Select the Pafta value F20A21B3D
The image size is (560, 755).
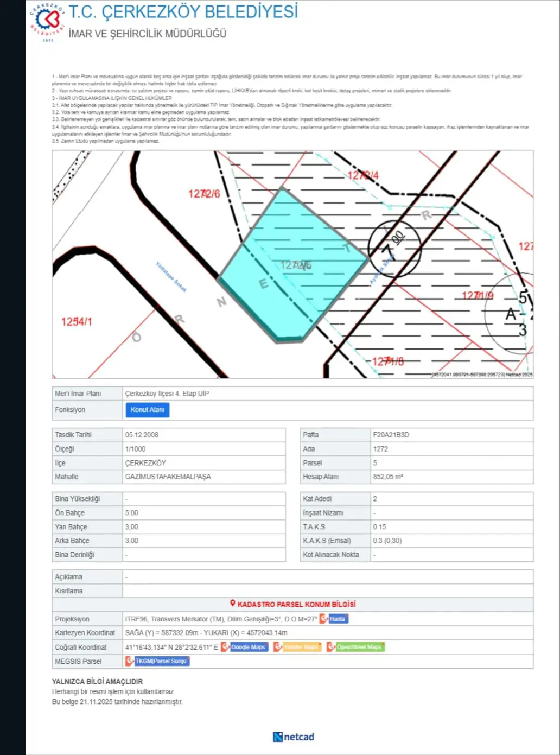click(x=391, y=435)
